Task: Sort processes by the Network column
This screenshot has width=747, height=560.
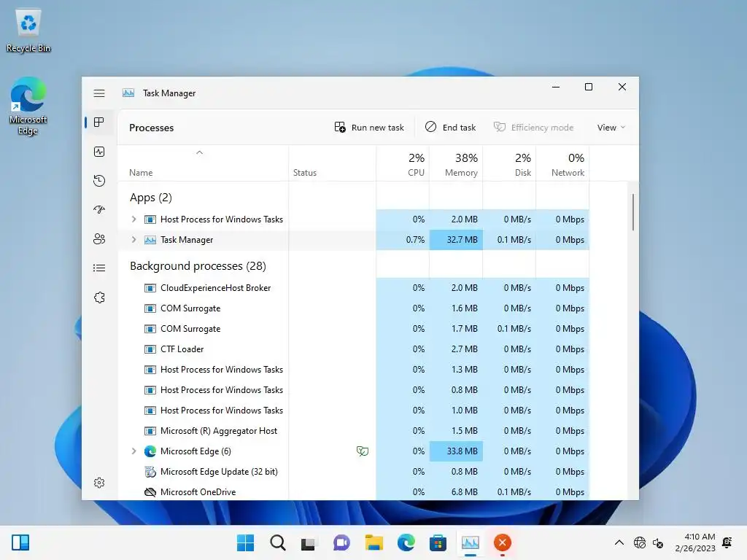Action: tap(562, 164)
